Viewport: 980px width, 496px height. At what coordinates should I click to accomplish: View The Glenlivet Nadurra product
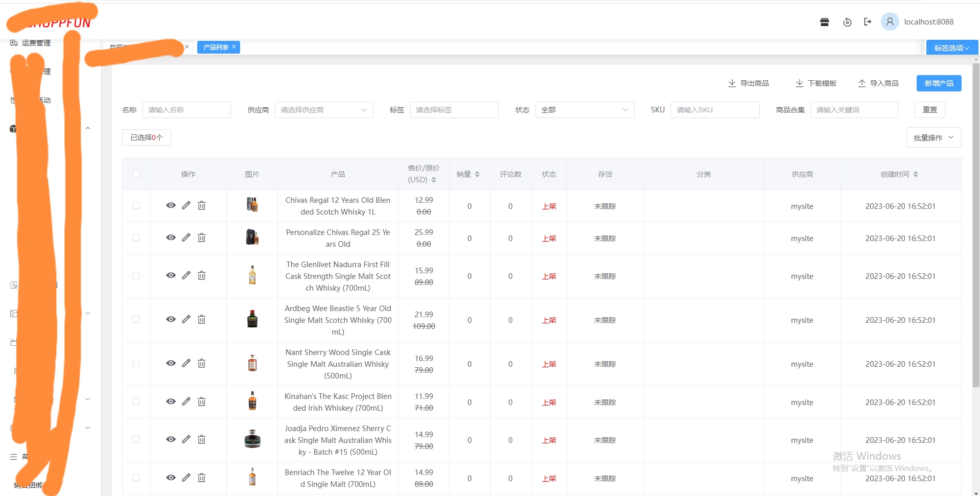click(171, 275)
